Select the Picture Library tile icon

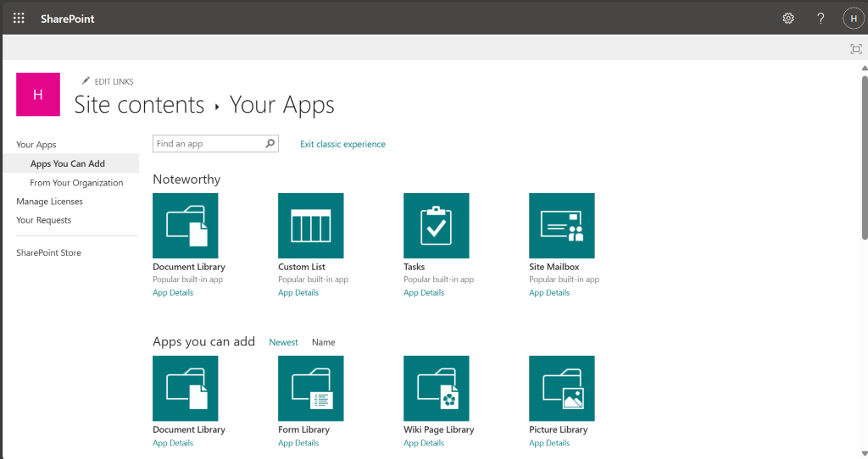coord(562,388)
